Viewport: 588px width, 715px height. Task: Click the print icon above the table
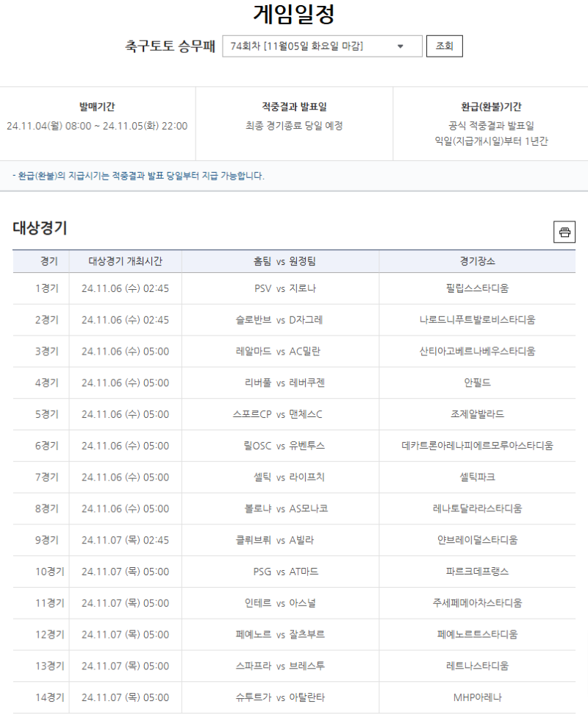tap(564, 232)
